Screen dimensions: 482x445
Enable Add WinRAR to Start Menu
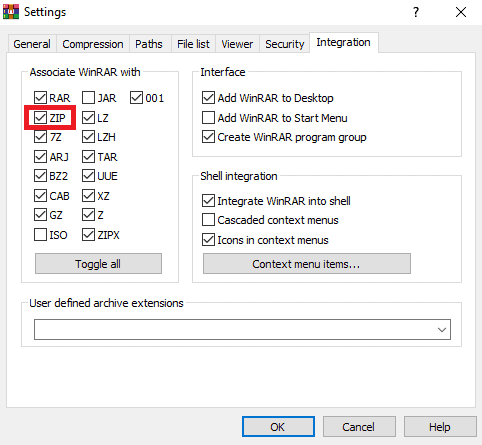coord(208,117)
